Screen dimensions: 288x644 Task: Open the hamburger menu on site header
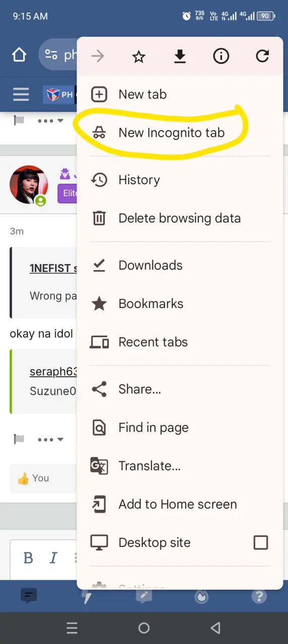point(21,94)
